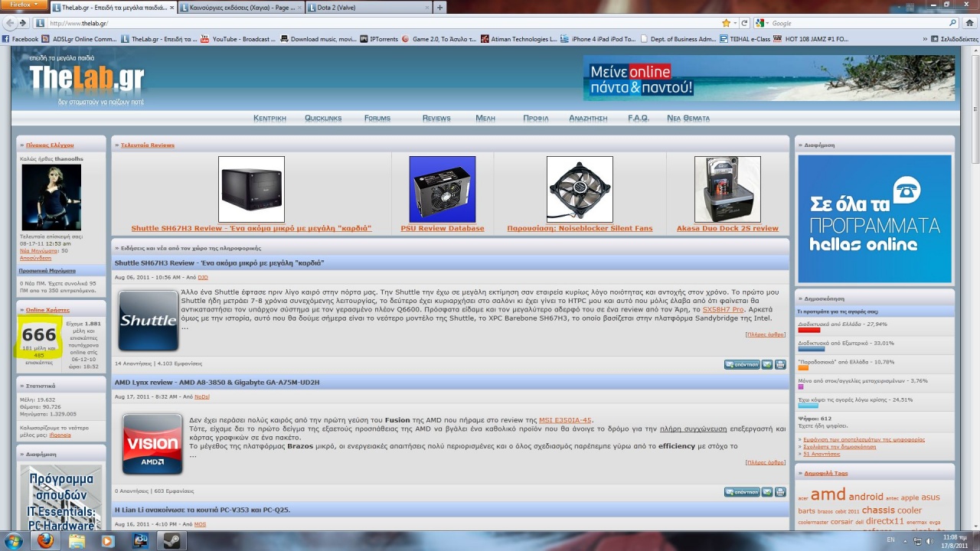The height and width of the screenshot is (551, 980).
Task: Open the IPTorrents bookmark
Action: pyautogui.click(x=379, y=39)
